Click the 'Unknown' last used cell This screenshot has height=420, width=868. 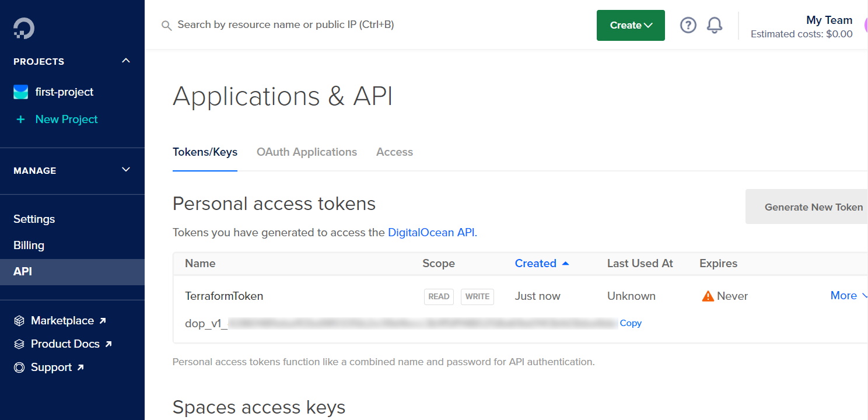(631, 296)
